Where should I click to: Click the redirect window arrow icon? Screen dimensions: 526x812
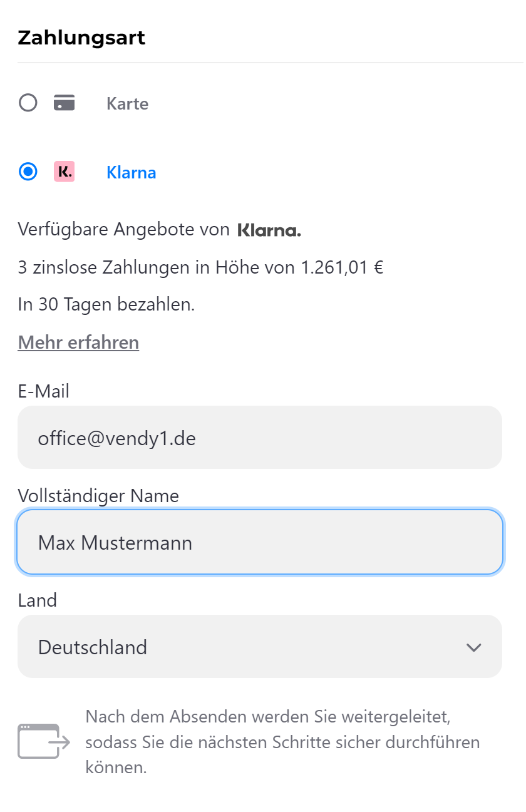[x=44, y=741]
